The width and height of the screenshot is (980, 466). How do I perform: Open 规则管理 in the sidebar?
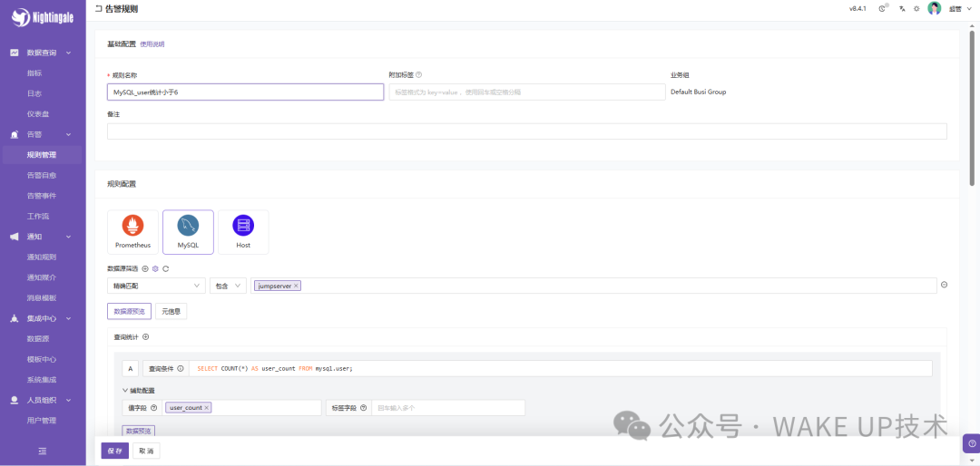[42, 155]
